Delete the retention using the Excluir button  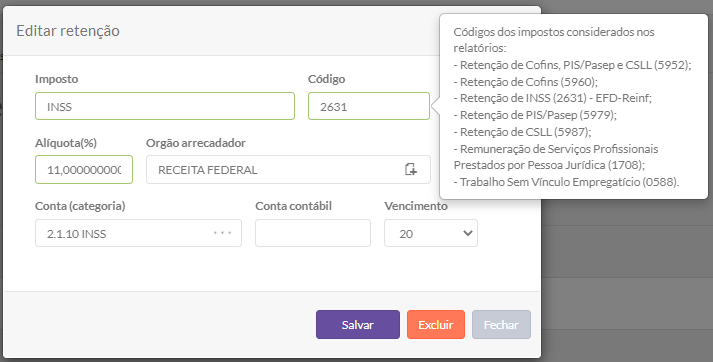[436, 325]
